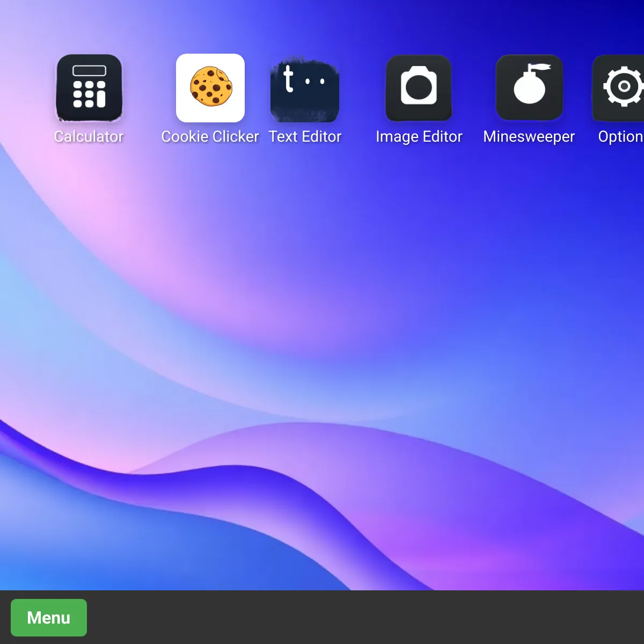Select the "Text Editor" label

click(305, 137)
